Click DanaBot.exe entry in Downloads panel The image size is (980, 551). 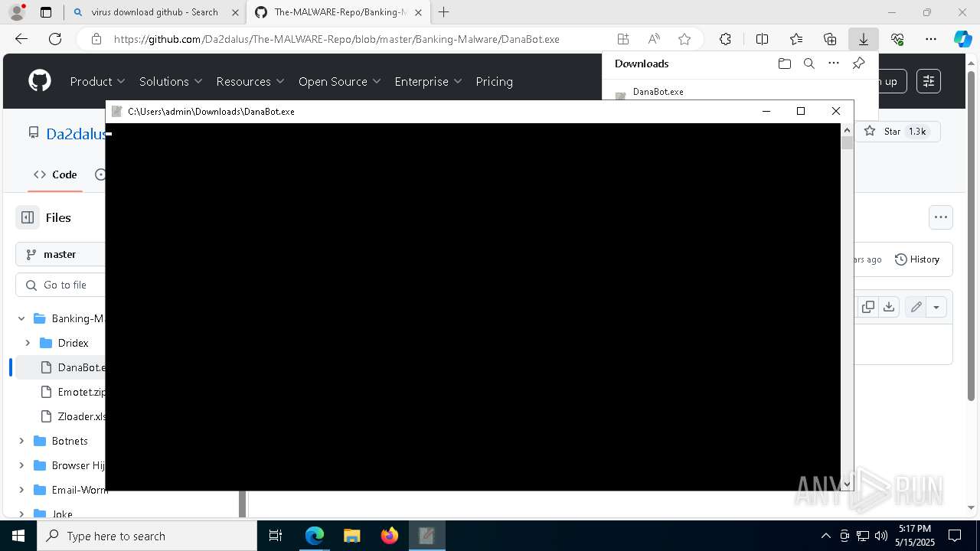[658, 92]
